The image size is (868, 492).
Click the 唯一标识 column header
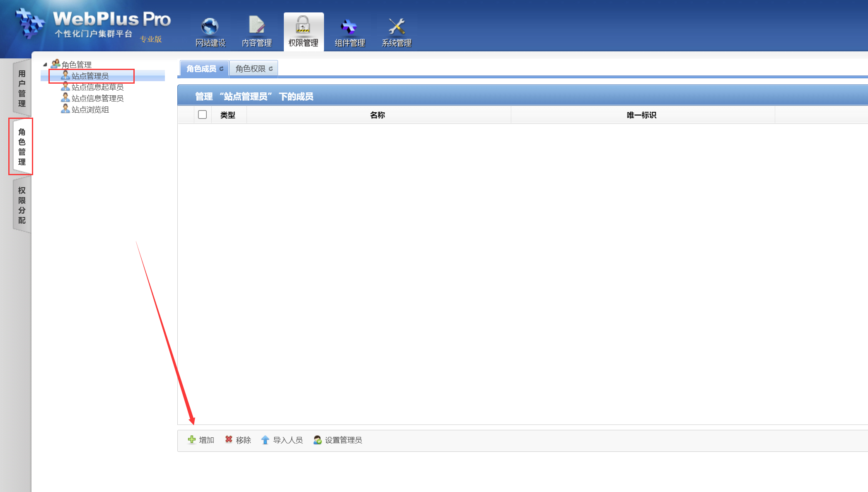[x=641, y=115]
